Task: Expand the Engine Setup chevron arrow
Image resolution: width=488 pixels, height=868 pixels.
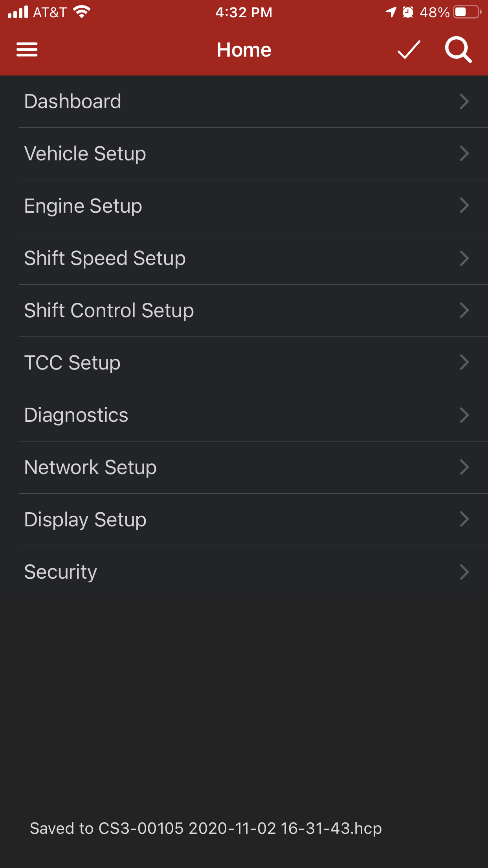Action: click(x=464, y=206)
